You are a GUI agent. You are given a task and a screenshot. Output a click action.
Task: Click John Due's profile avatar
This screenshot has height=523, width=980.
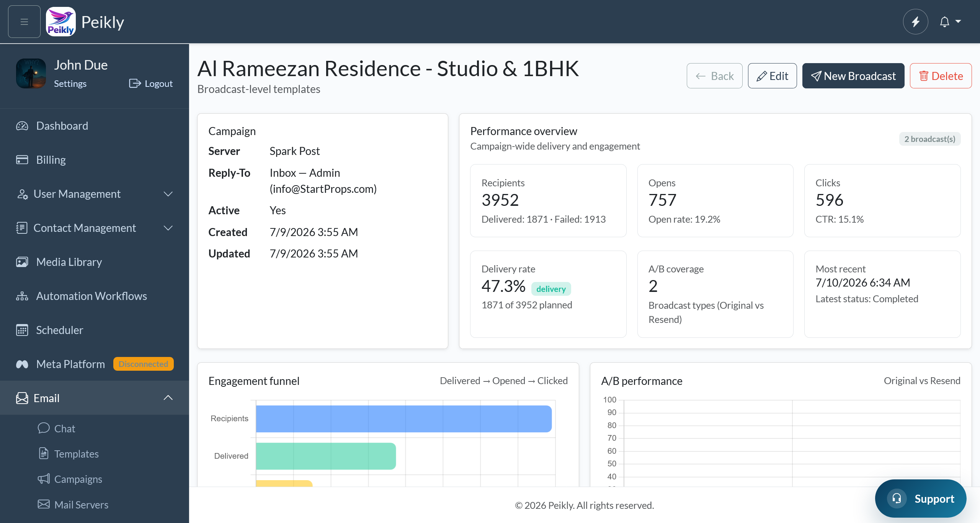pos(31,73)
